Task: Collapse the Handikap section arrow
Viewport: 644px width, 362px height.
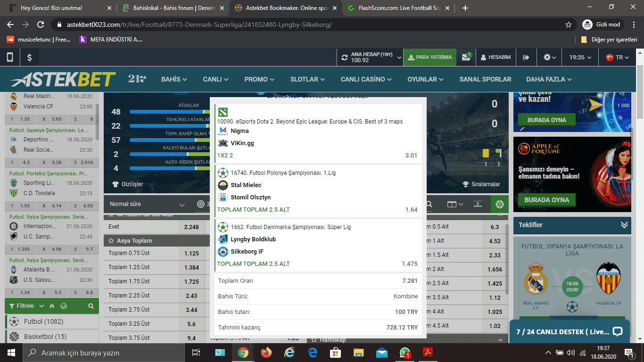Action: 500,339
